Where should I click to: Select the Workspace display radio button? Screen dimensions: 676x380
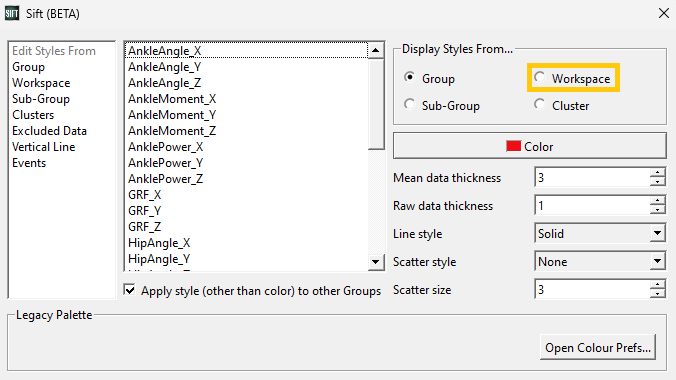(x=539, y=78)
